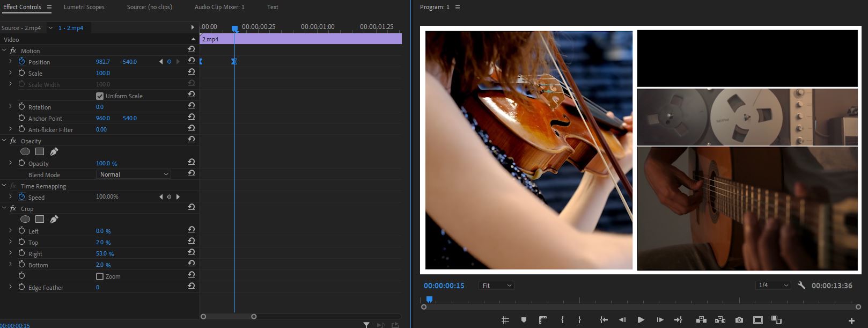Click the Lift button
Image resolution: width=868 pixels, height=328 pixels.
click(701, 320)
